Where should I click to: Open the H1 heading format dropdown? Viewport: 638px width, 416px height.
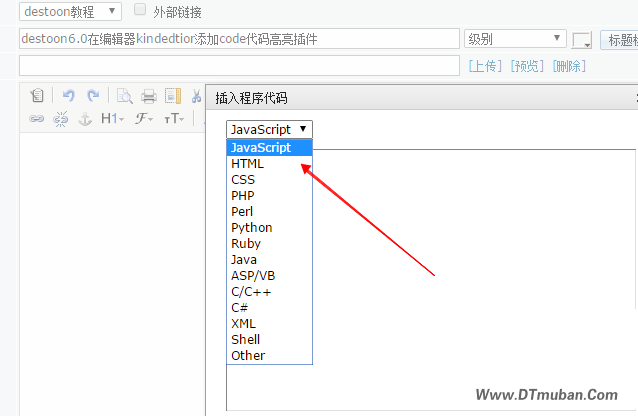(112, 118)
